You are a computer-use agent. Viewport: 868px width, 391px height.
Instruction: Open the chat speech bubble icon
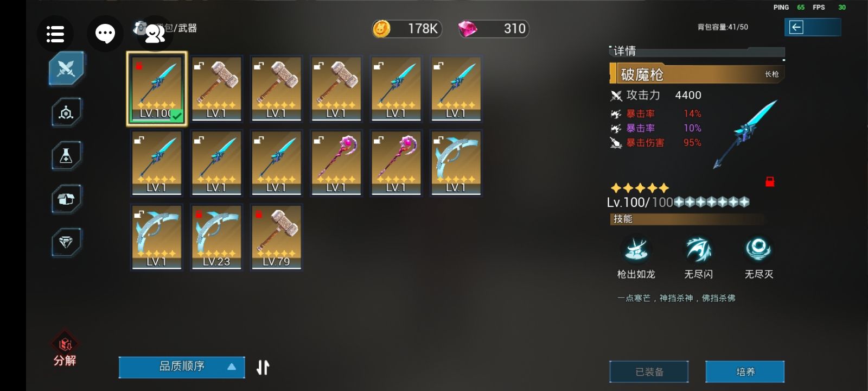[105, 34]
